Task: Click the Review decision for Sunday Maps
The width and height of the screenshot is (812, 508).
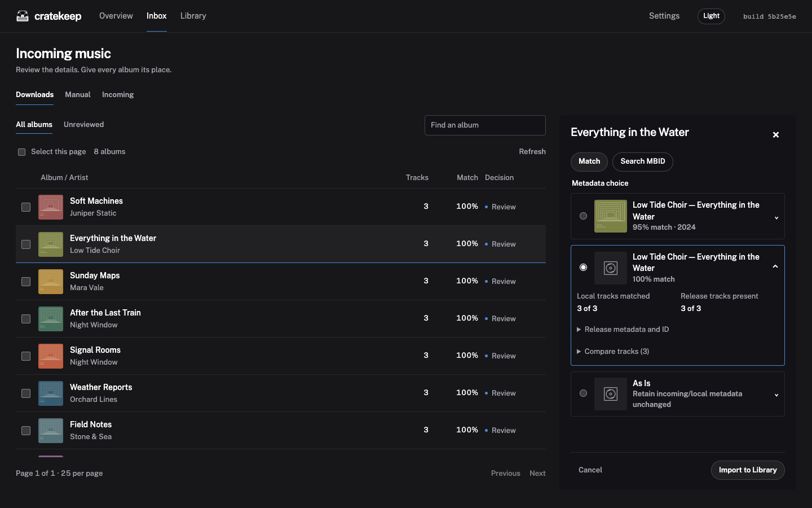Action: (x=501, y=282)
